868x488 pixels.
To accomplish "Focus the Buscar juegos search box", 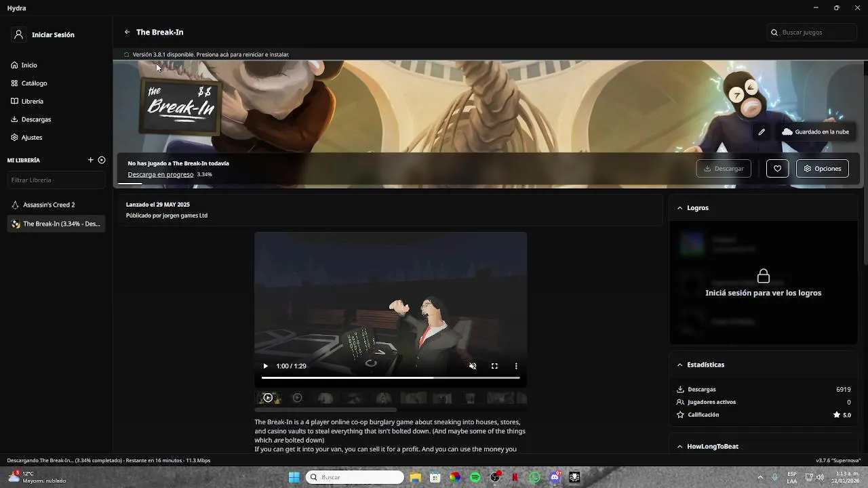I will (x=812, y=32).
